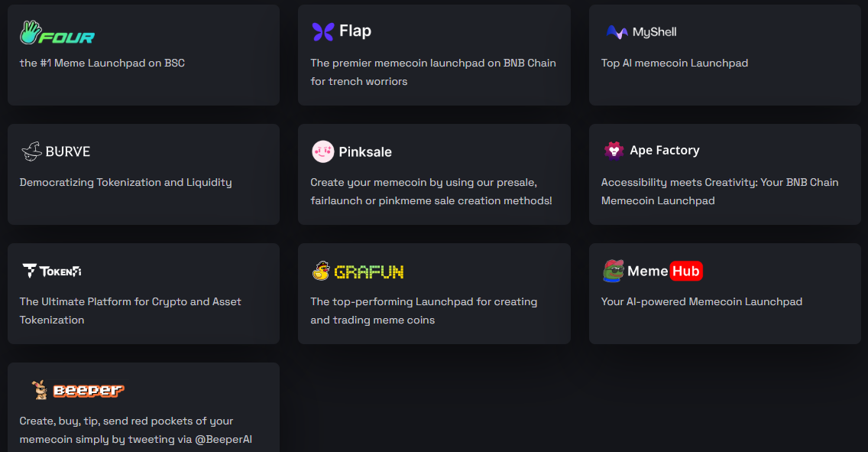Image resolution: width=868 pixels, height=452 pixels.
Task: Open Beeper tweeting memecoin description
Action: pyautogui.click(x=136, y=430)
